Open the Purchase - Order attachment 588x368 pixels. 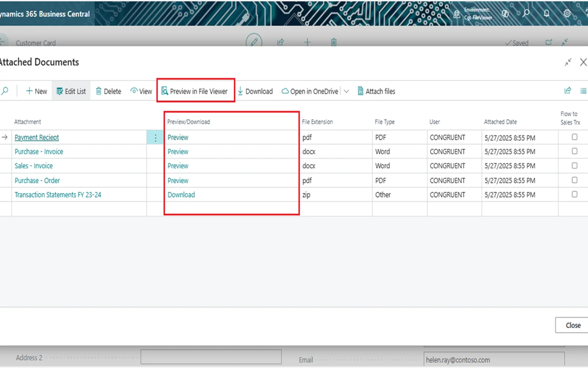(x=37, y=181)
